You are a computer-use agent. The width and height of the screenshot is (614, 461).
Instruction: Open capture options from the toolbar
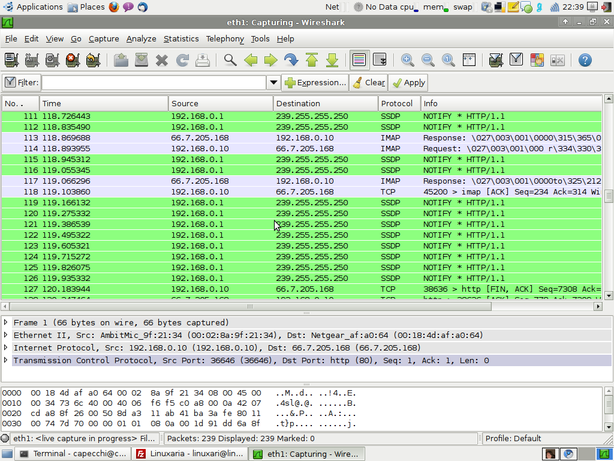pyautogui.click(x=32, y=60)
